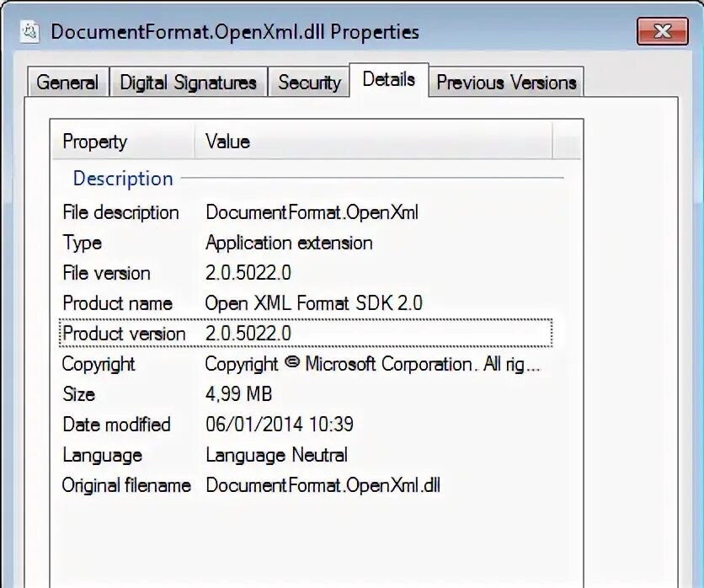704x588 pixels.
Task: Select the Type property label
Action: [83, 243]
